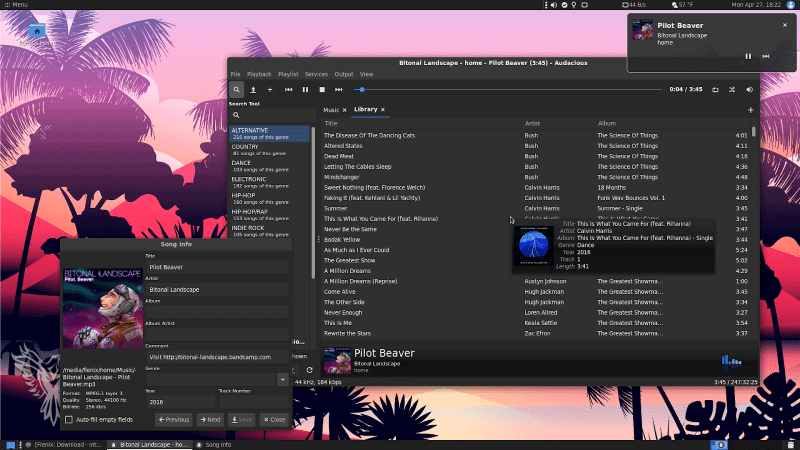This screenshot has height=450, width=800.
Task: Skip to next track from the notification popup
Action: tap(766, 57)
